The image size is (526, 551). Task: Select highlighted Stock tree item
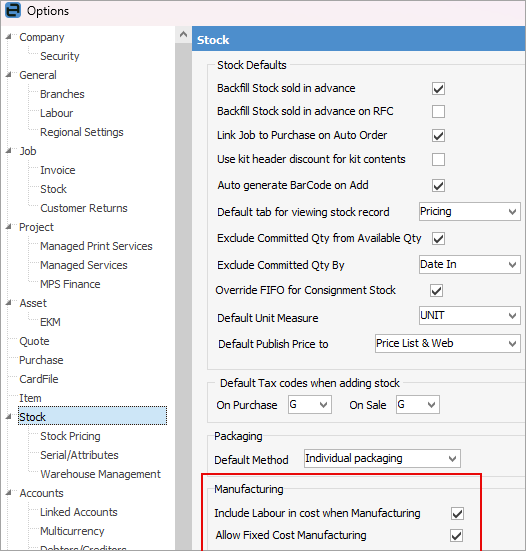(92, 416)
